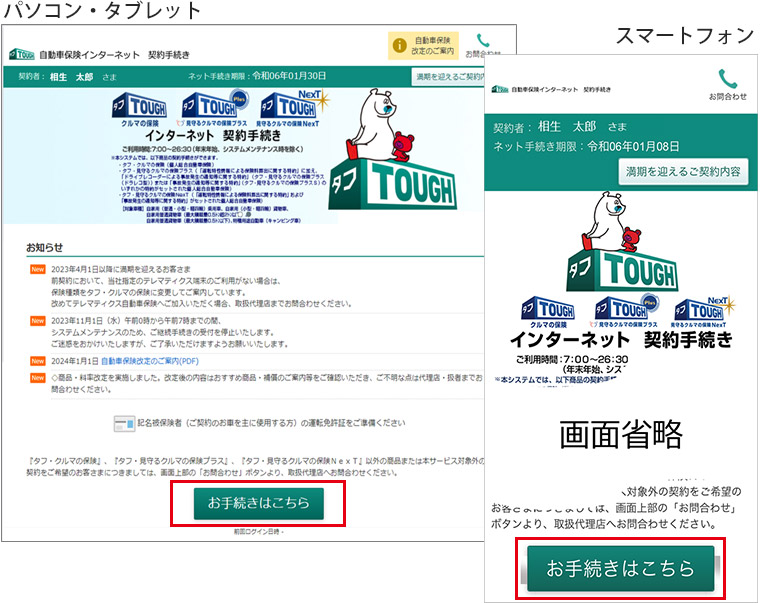The image size is (760, 603).
Task: Click ネット手続き期限 令和06年01月30日 text
Action: [x=257, y=76]
